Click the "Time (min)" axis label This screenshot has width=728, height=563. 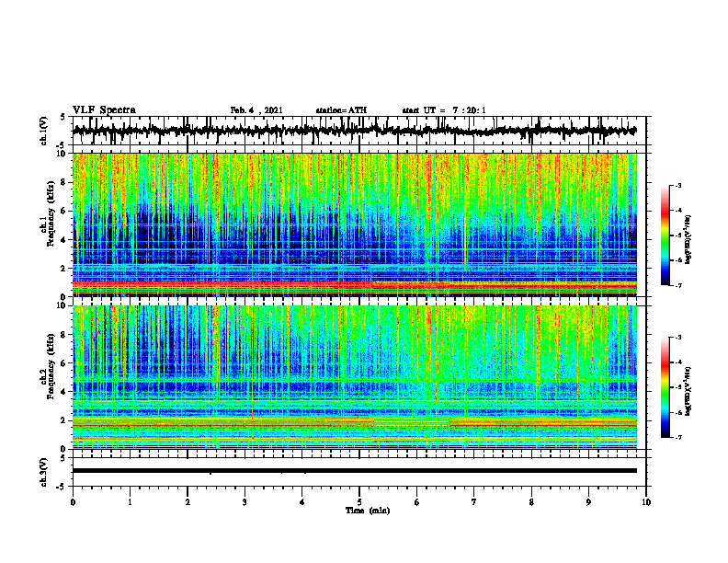click(x=368, y=511)
